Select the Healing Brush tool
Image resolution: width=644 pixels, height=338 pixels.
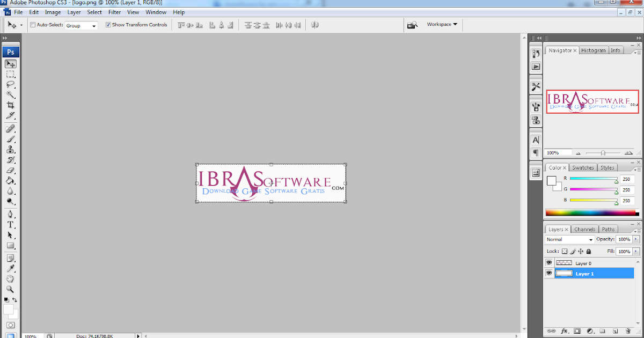(11, 129)
